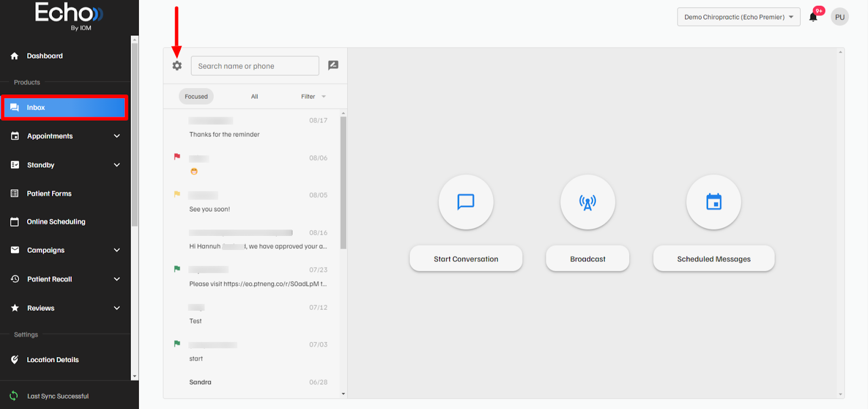Click the Reviews star icon
The image size is (868, 409).
click(x=15, y=308)
